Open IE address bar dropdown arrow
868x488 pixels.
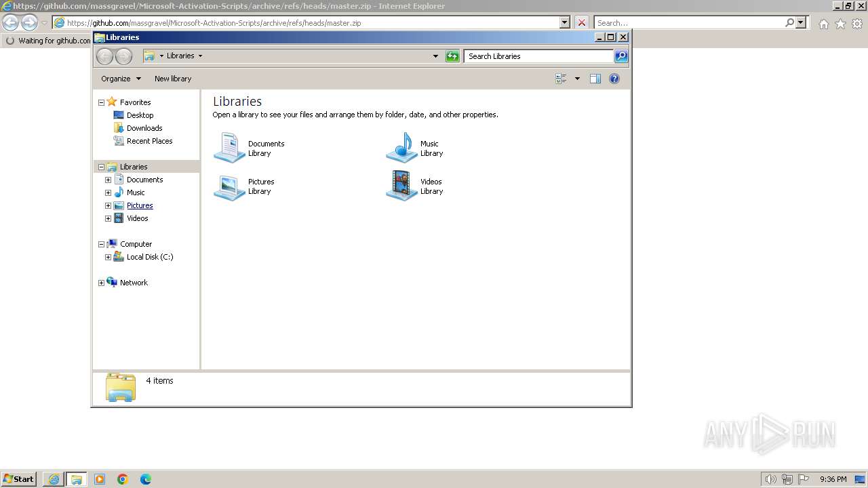pyautogui.click(x=564, y=23)
